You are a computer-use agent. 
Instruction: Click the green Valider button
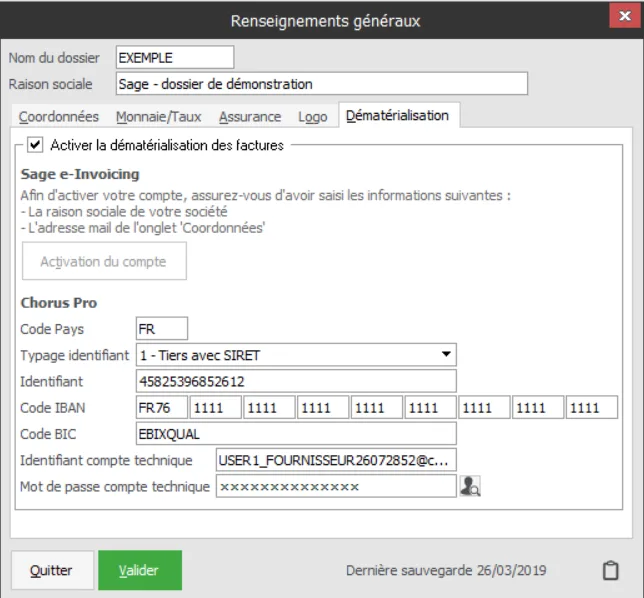point(140,570)
